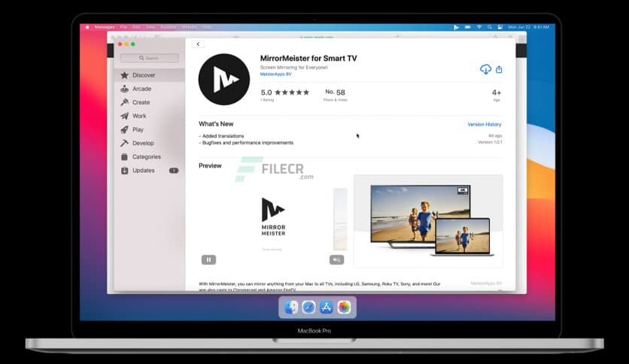The height and width of the screenshot is (364, 629).
Task: Open the Messages menu in menu bar
Action: [x=105, y=27]
